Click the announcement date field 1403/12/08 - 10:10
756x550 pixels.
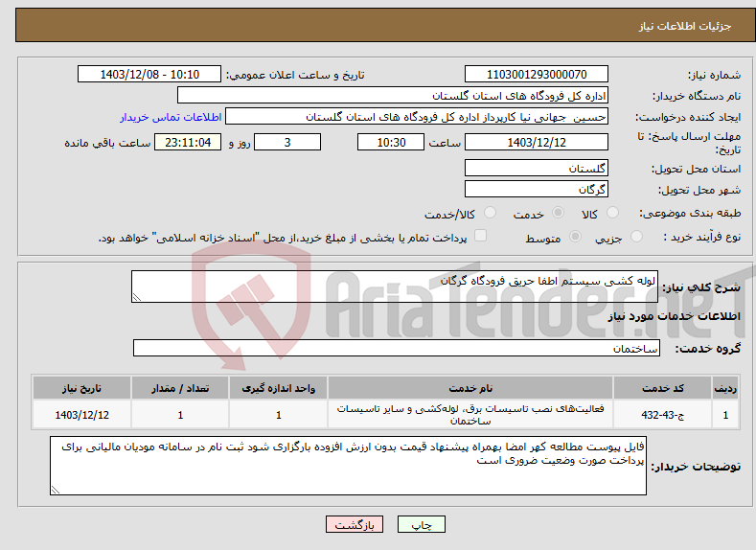(x=149, y=74)
